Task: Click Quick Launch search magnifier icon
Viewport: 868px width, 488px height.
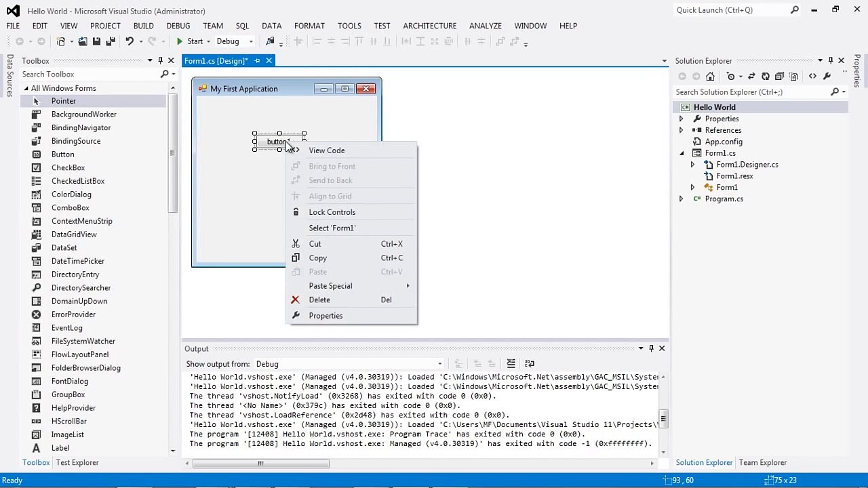Action: coord(795,10)
